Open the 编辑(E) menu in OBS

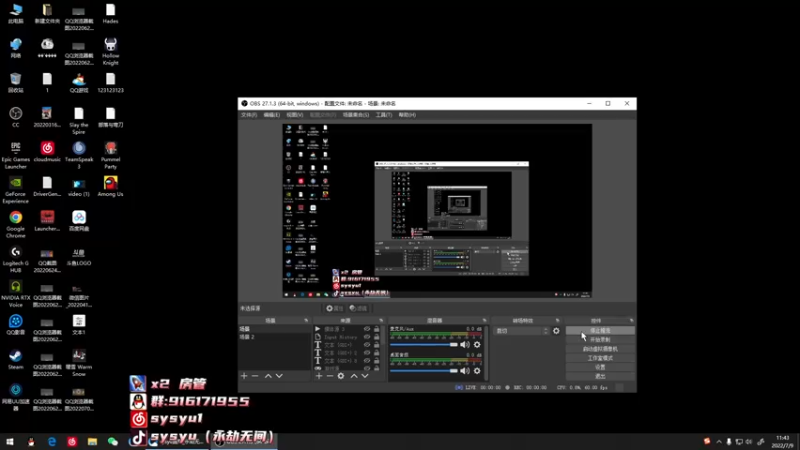pyautogui.click(x=271, y=115)
